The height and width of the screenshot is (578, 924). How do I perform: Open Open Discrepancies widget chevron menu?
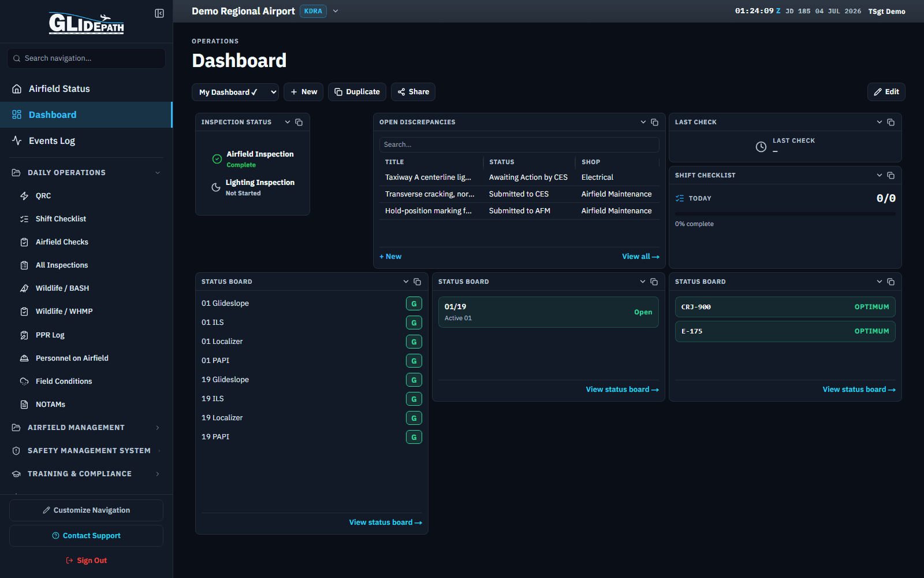pos(643,122)
